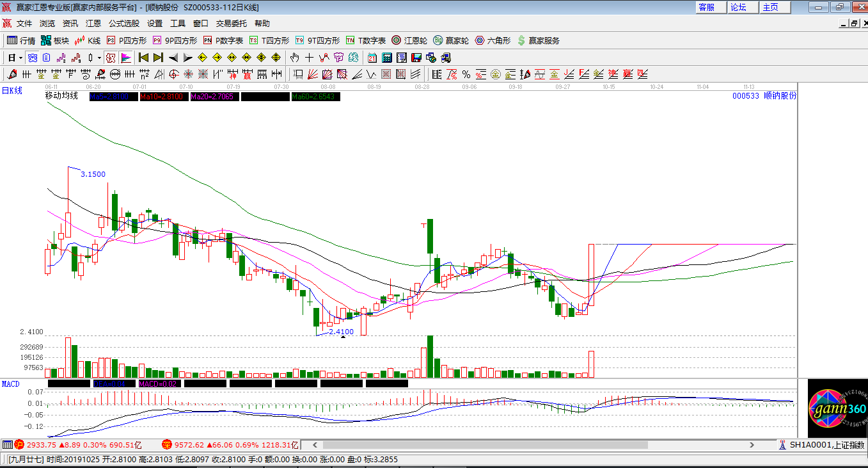Screen dimensions: 868x468
Task: Select the hand pan tool
Action: pos(294,58)
